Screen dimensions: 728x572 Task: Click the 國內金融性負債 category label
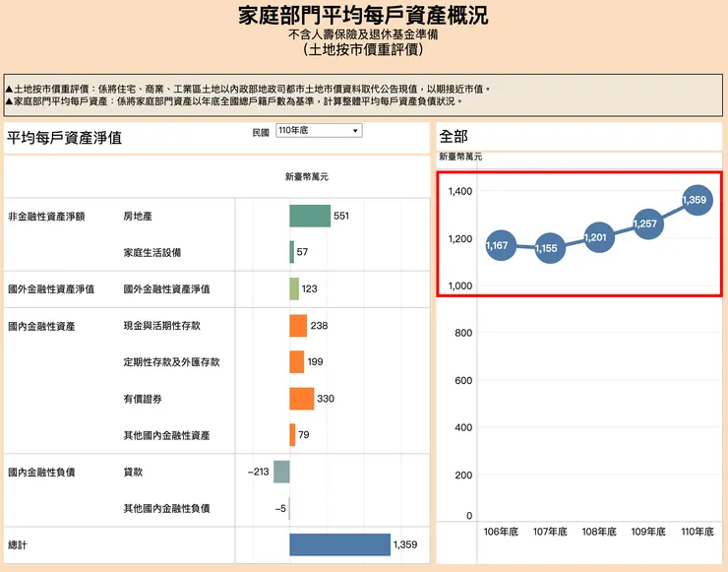tap(41, 473)
